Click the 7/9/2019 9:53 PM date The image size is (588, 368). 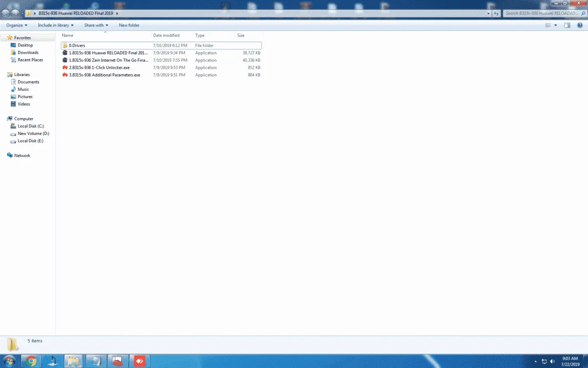(x=169, y=67)
